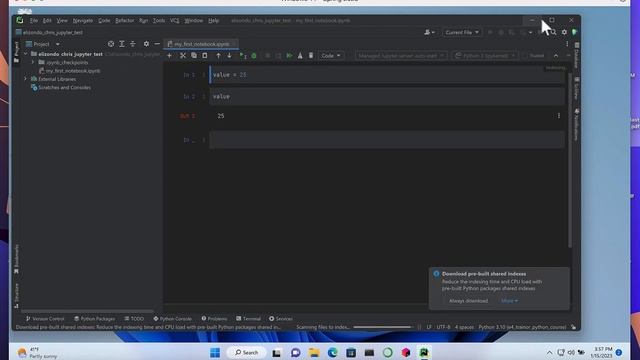This screenshot has height=360, width=640.
Task: Hide the Project tool window
Action: (x=157, y=44)
